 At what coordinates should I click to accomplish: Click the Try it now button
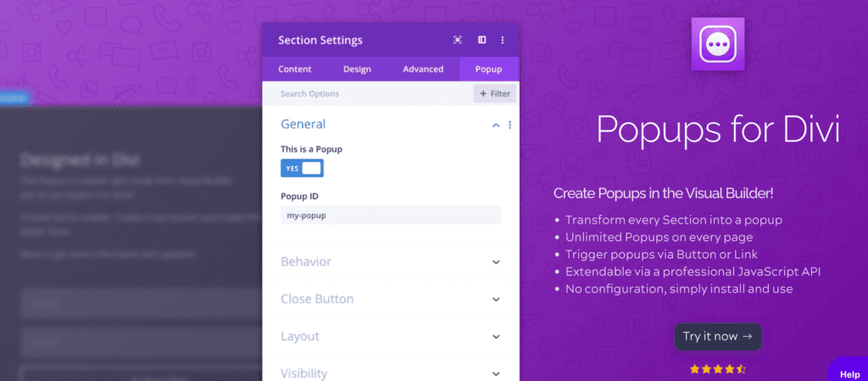(x=717, y=336)
